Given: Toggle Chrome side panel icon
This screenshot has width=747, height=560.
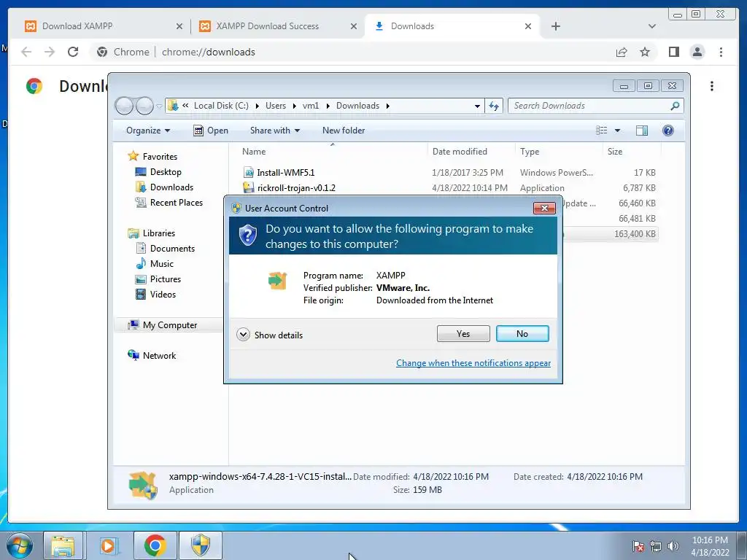Looking at the screenshot, I should [673, 52].
